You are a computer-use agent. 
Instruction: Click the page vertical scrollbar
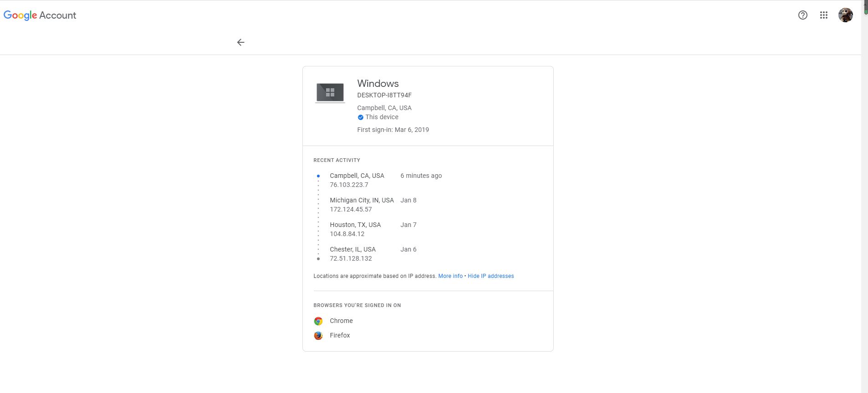click(864, 196)
